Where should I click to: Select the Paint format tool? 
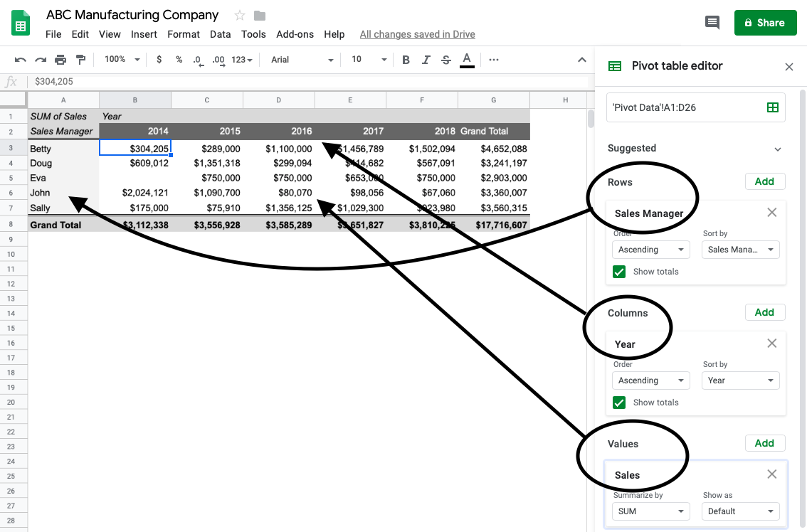coord(80,59)
